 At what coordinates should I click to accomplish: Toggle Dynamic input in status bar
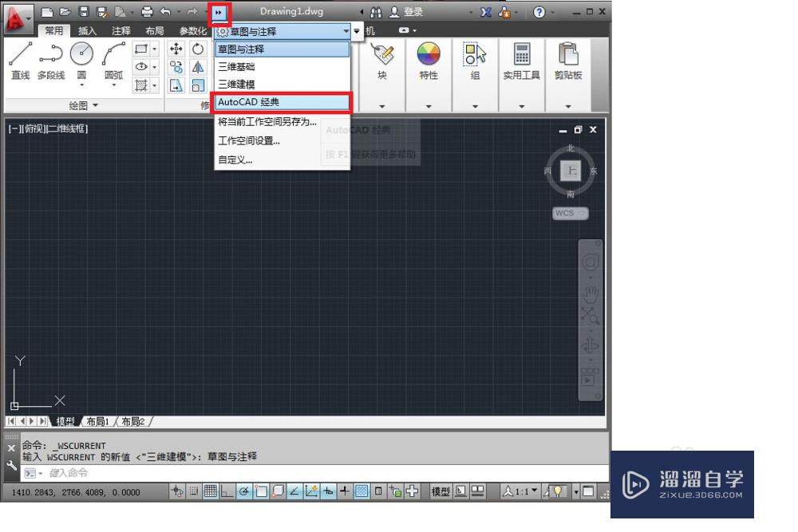[328, 491]
